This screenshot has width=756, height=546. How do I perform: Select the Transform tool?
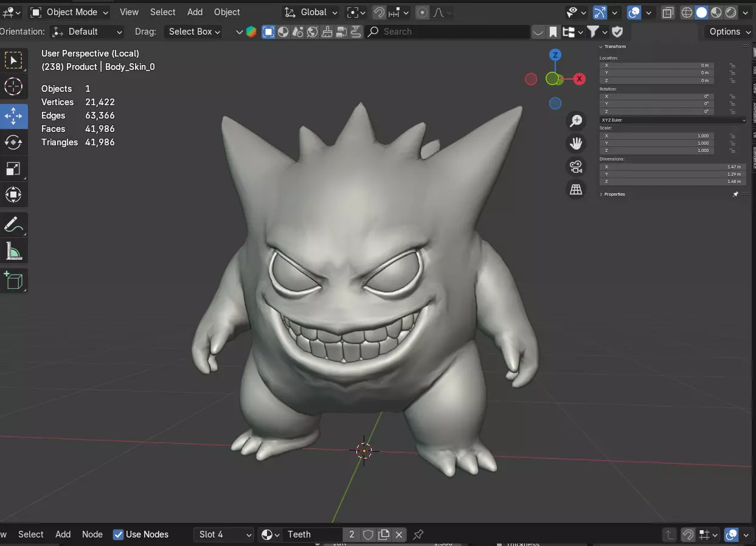[x=13, y=195]
